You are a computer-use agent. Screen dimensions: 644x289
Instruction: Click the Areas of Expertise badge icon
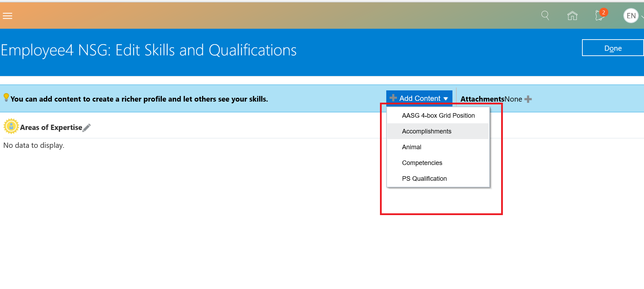pos(11,126)
